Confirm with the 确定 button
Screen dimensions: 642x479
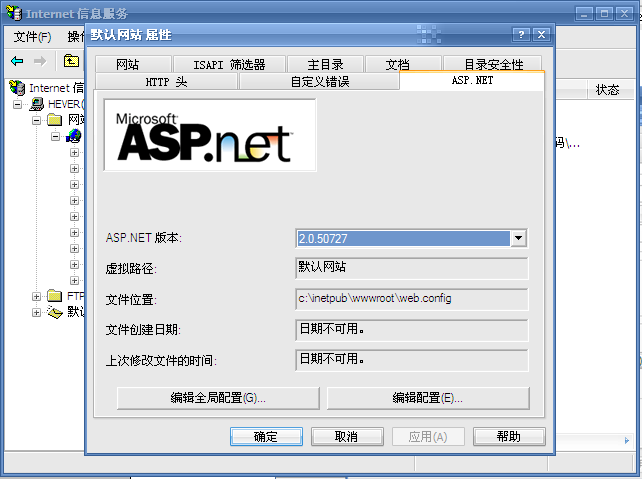point(266,436)
